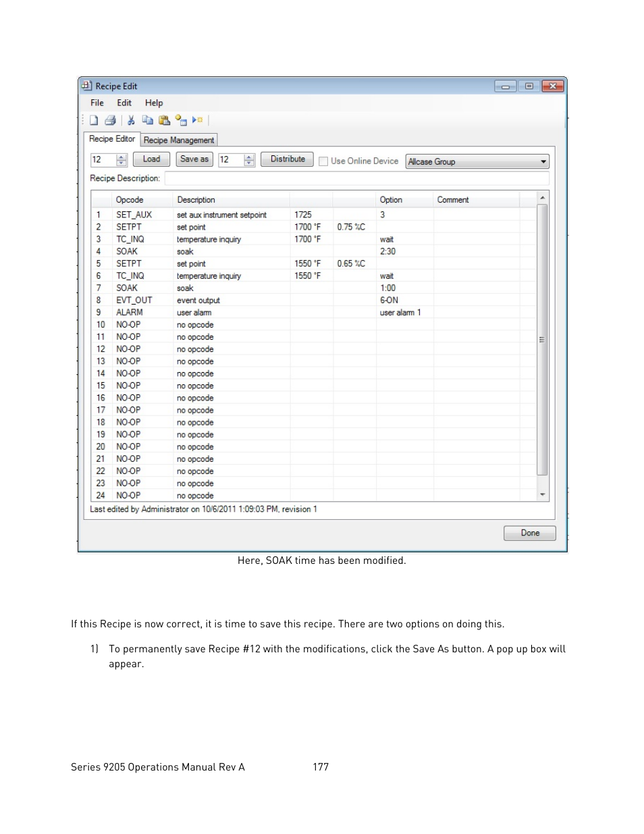The height and width of the screenshot is (834, 644).
Task: Click the Insert step toolbar icon
Action: pos(181,120)
